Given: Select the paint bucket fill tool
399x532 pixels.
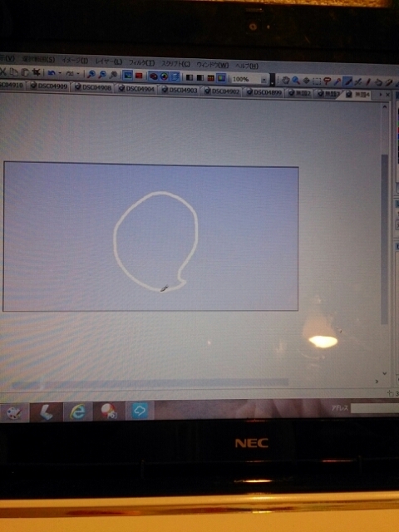Looking at the screenshot, I should coord(379,82).
